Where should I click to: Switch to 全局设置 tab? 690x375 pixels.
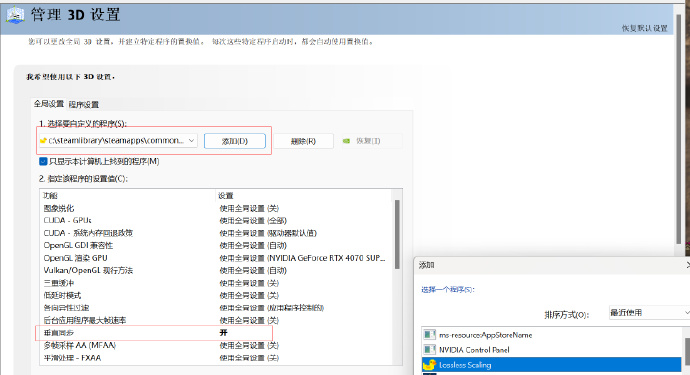(49, 104)
